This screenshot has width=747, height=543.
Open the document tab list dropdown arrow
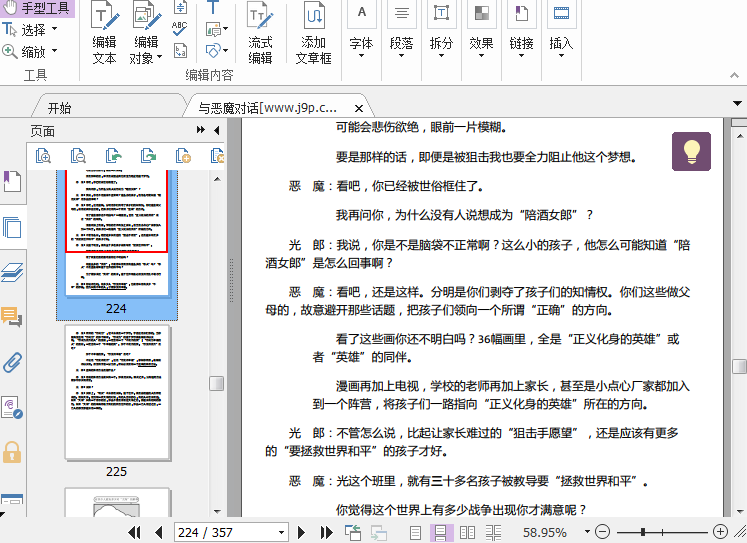(x=737, y=103)
